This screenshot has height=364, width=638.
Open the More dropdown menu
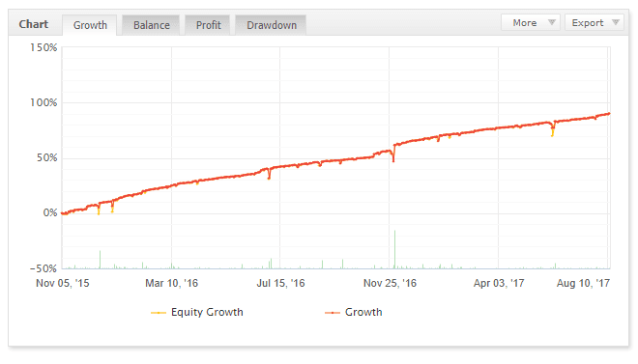click(531, 23)
